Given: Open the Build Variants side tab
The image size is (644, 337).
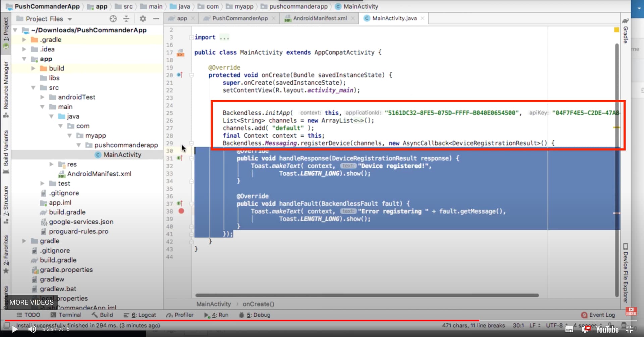Looking at the screenshot, I should 6,152.
